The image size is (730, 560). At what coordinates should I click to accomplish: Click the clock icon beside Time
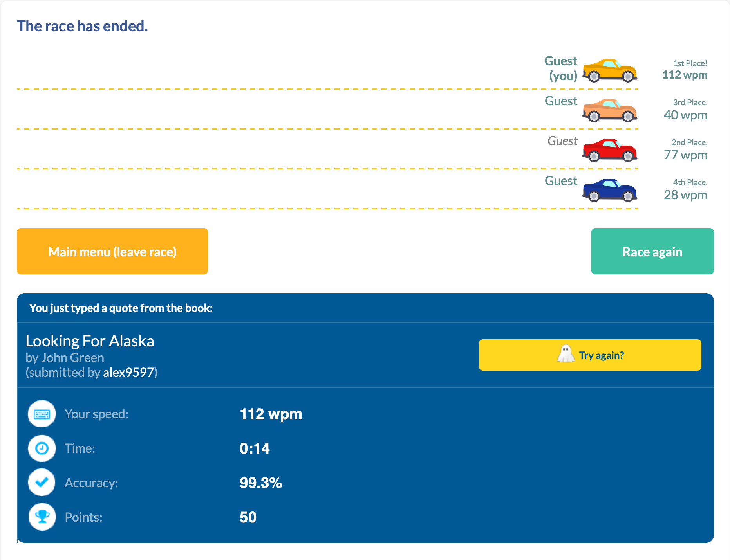(x=42, y=448)
